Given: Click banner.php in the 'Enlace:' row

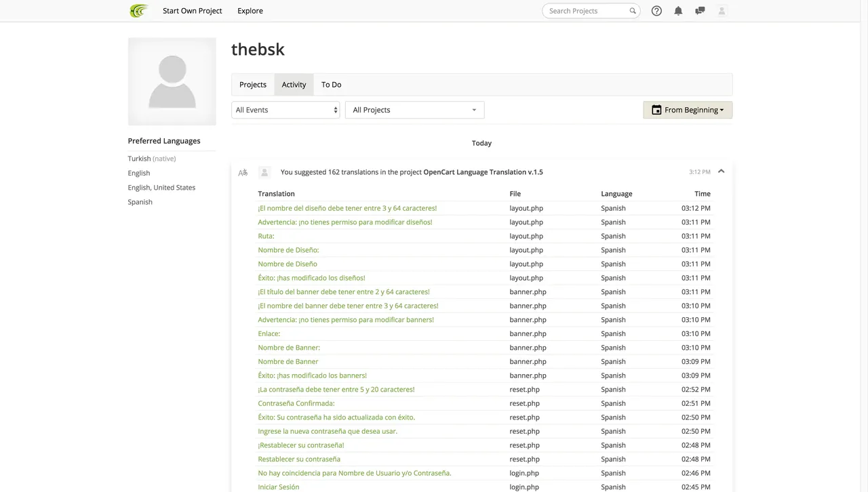Looking at the screenshot, I should [528, 333].
